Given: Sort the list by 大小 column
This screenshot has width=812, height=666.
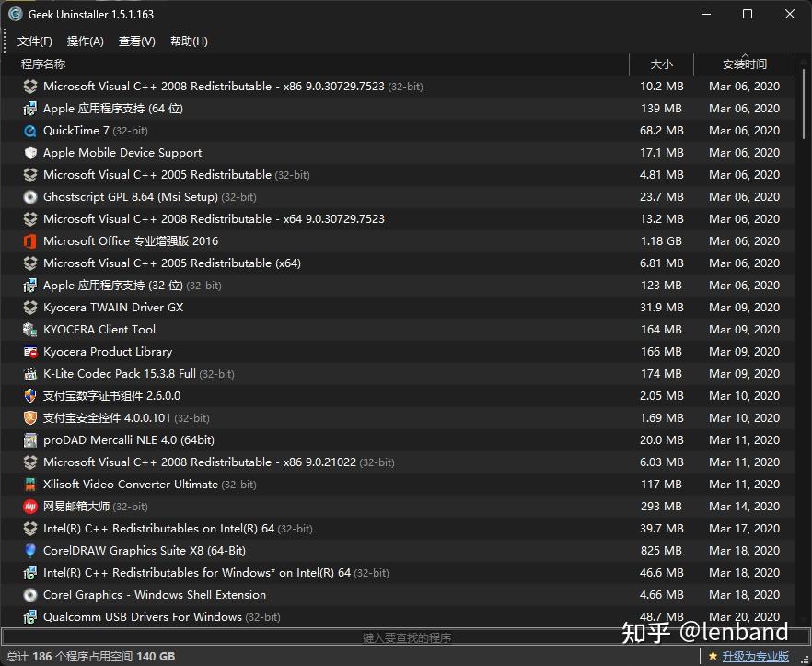Looking at the screenshot, I should pos(661,64).
